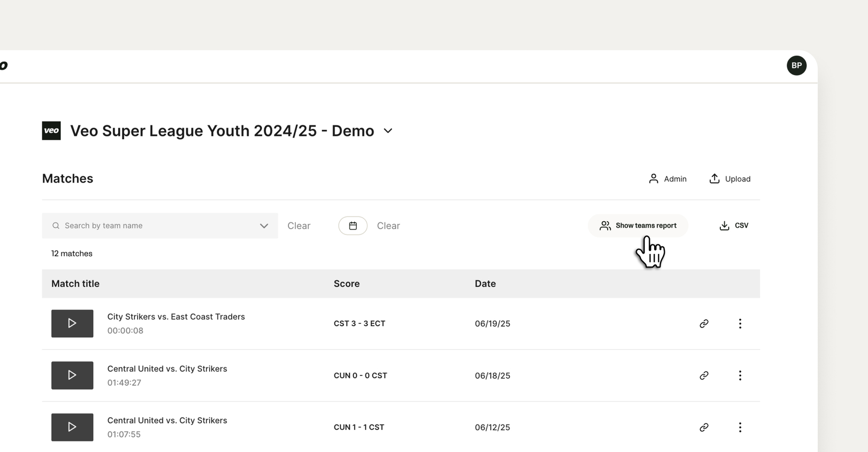
Task: Click the Veo Super League Youth title
Action: (x=222, y=131)
